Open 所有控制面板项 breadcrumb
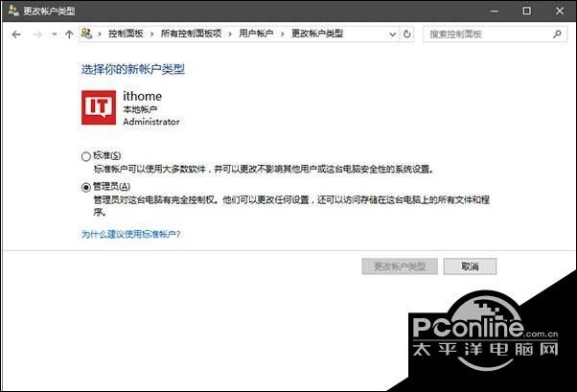The image size is (577, 392). [x=191, y=34]
